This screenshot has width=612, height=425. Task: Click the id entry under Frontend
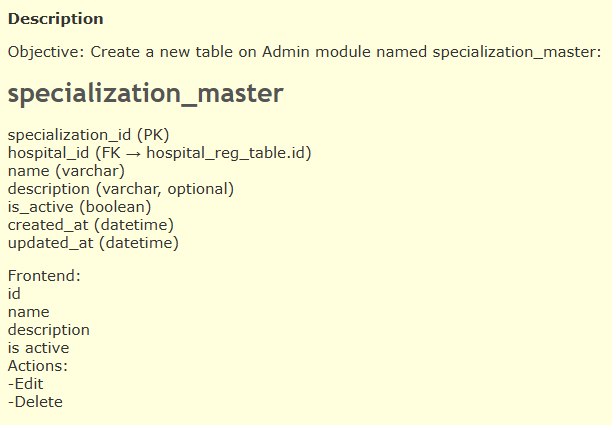click(14, 293)
